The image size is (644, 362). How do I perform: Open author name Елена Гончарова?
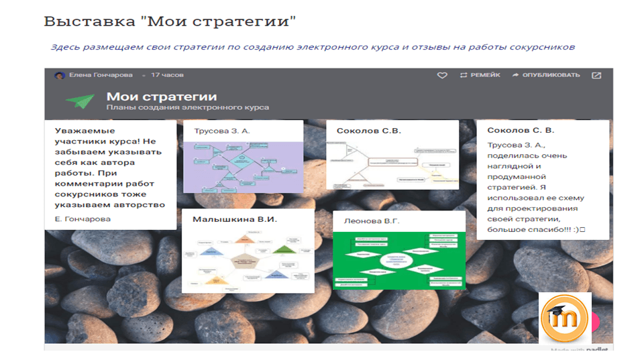[x=101, y=74]
